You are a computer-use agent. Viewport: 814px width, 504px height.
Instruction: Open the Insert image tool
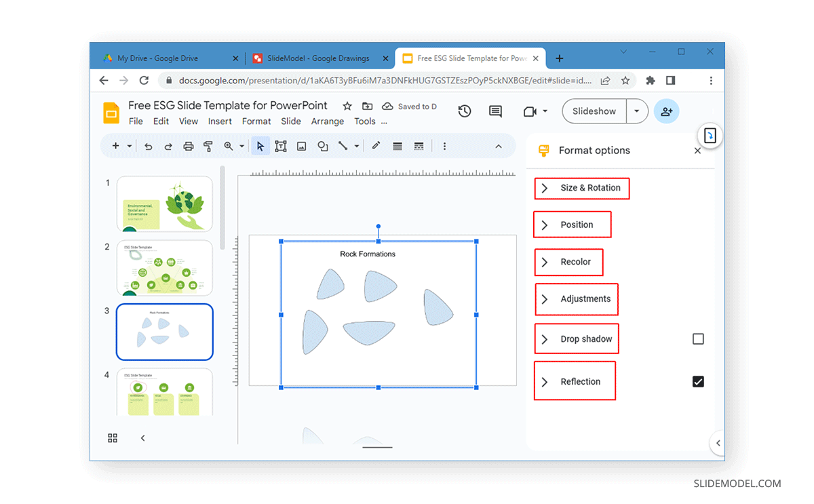[x=301, y=146]
